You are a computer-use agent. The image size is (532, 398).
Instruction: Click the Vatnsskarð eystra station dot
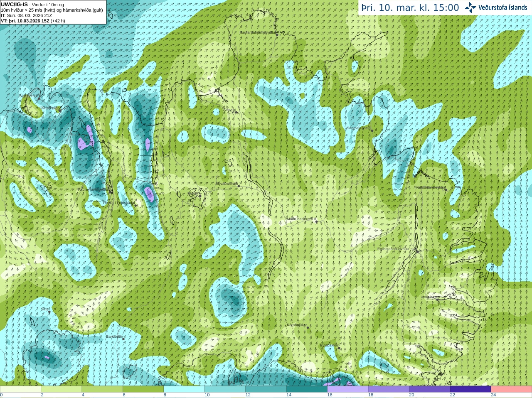coord(446,190)
